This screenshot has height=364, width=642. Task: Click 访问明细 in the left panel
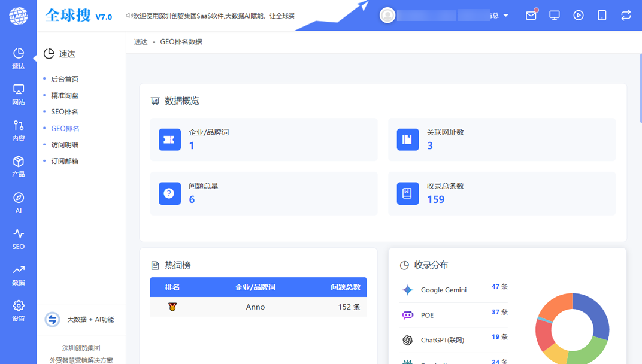pos(65,144)
